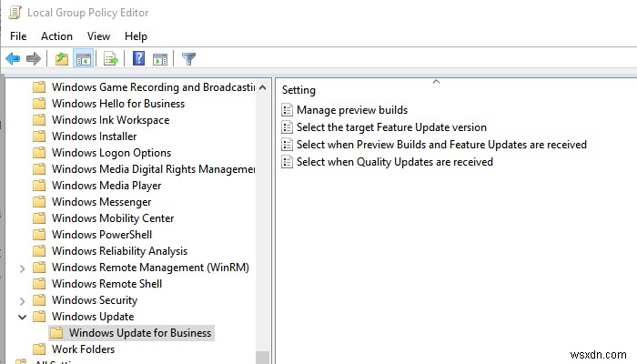Select Windows Remote Management (WinRM) label

tap(150, 268)
